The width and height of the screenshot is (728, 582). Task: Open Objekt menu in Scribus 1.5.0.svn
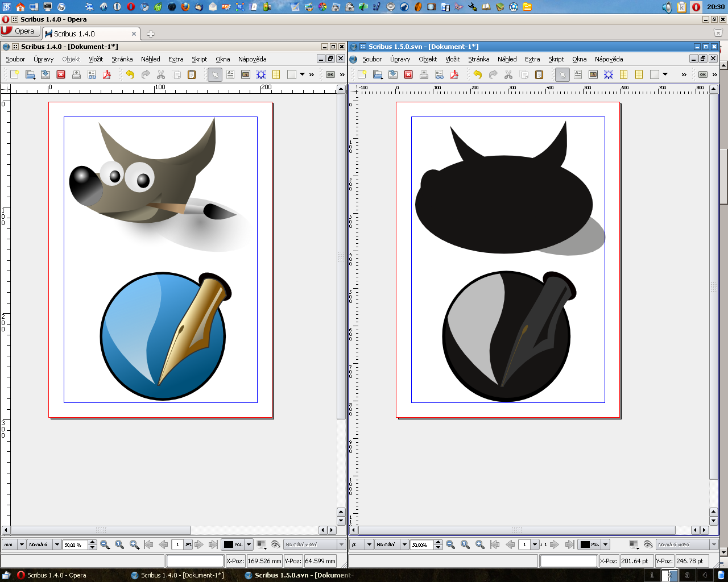tap(428, 59)
